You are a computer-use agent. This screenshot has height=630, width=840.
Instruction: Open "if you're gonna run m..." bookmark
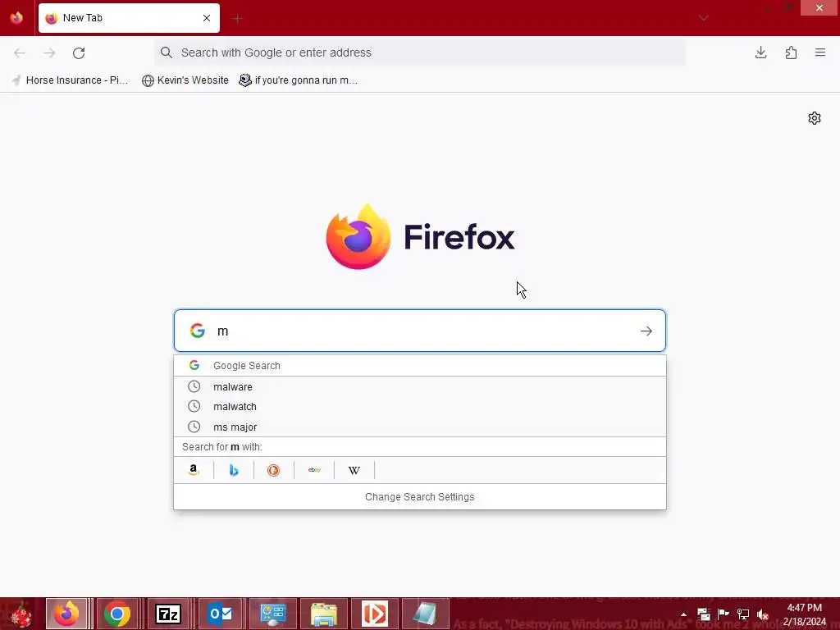point(299,80)
